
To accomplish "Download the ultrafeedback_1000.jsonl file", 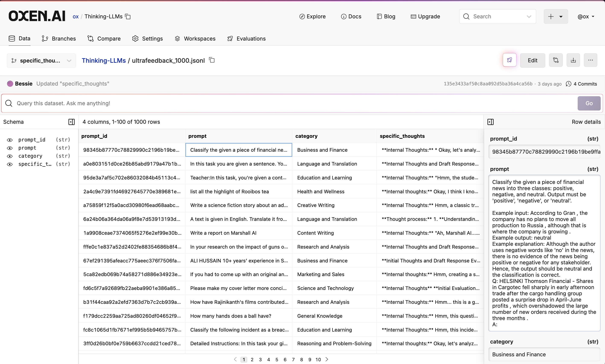I will point(573,60).
